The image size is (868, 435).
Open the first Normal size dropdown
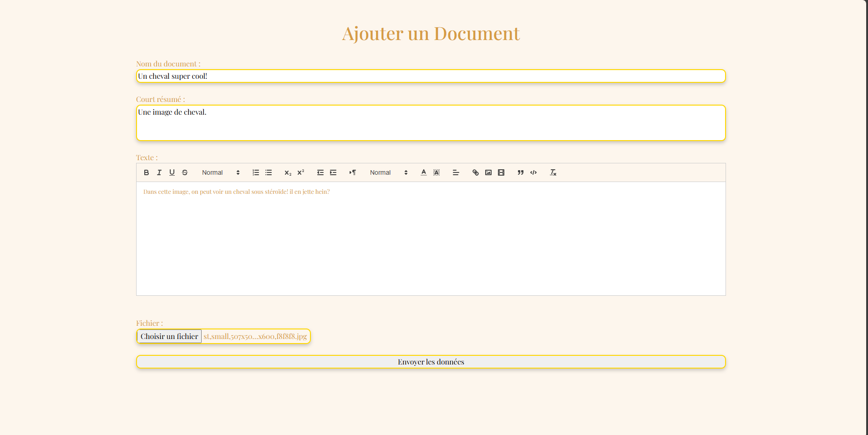[x=221, y=172]
